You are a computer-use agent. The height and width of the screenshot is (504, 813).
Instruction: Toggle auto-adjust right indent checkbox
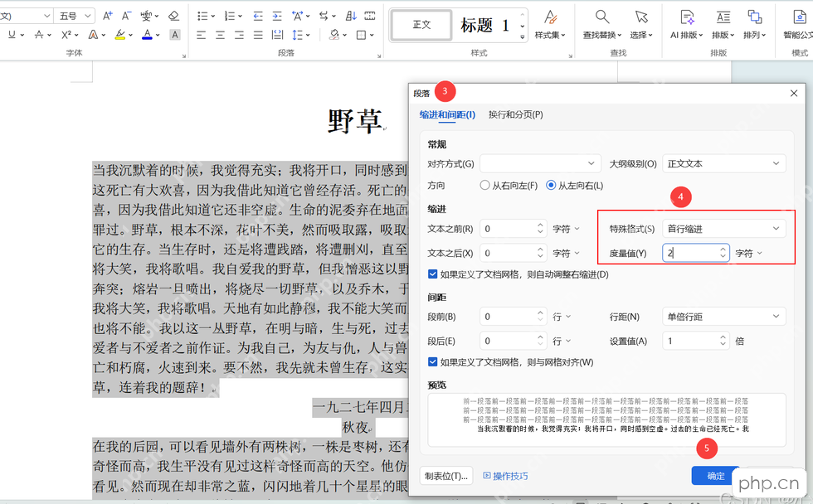[x=432, y=274]
